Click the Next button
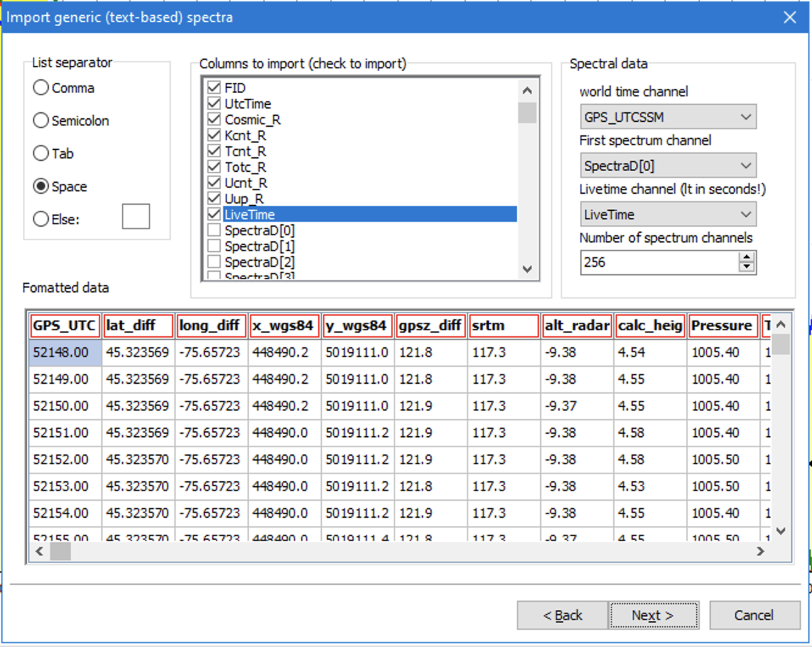812x647 pixels. [x=653, y=615]
